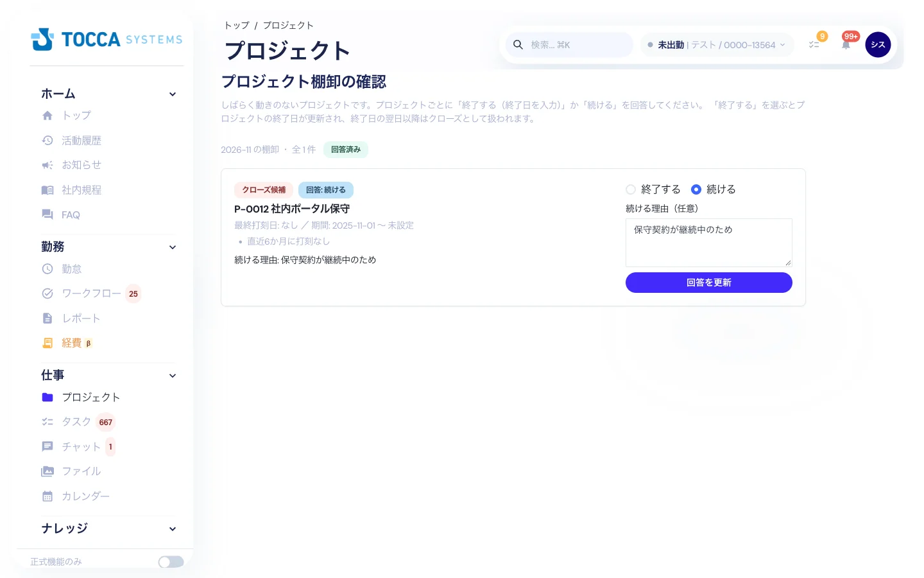The width and height of the screenshot is (924, 578).
Task: Click the 回答: 続ける tag
Action: click(x=326, y=190)
